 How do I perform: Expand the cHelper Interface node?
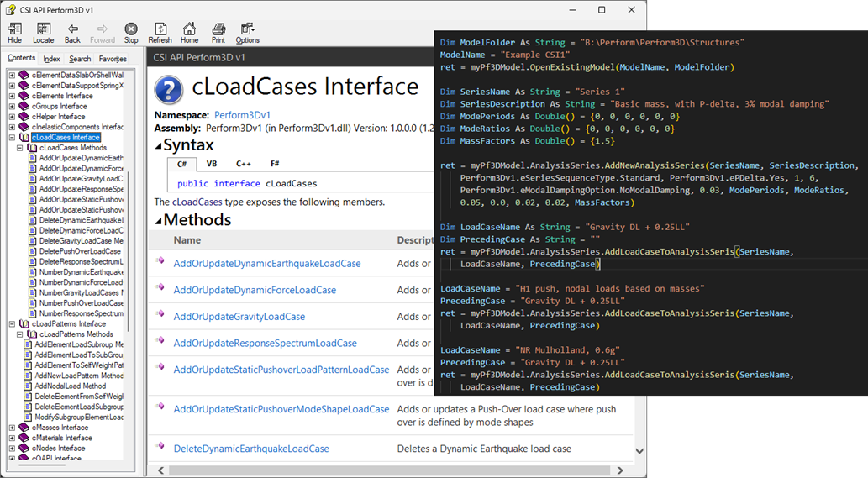pyautogui.click(x=12, y=117)
